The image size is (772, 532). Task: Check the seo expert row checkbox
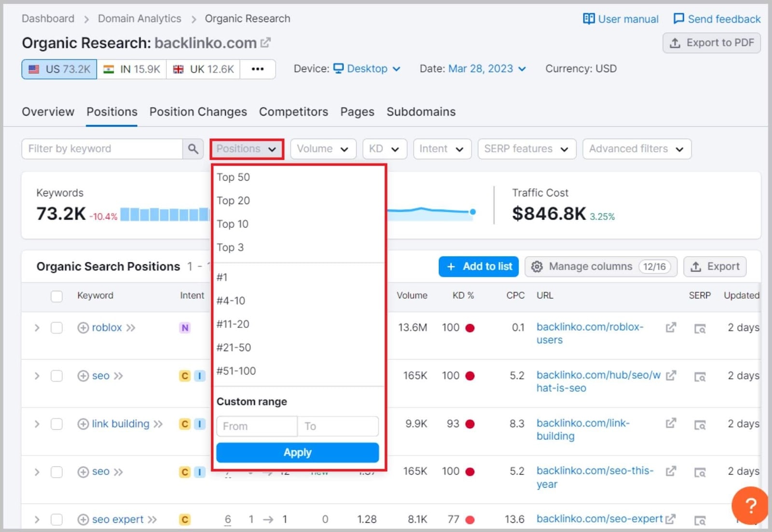point(56,519)
